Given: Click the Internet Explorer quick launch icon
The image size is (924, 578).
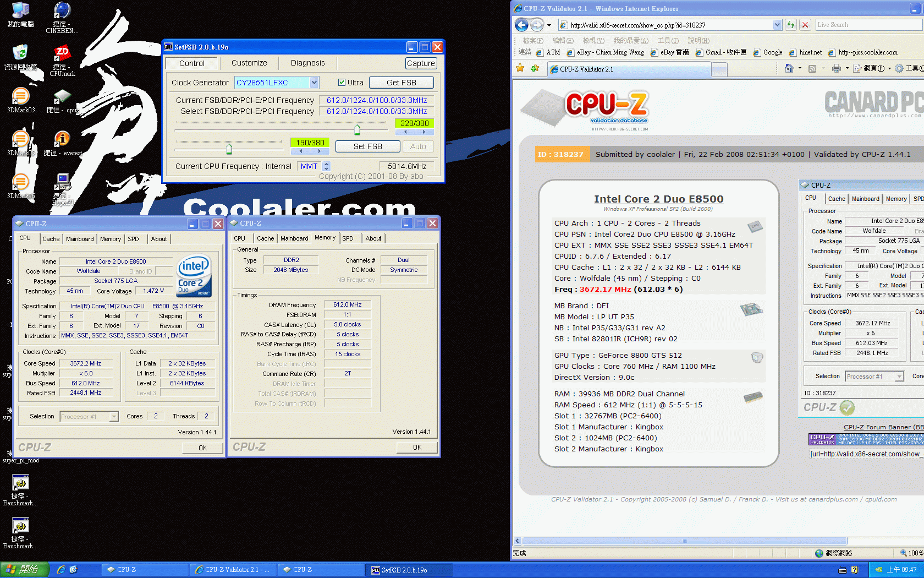Looking at the screenshot, I should [61, 570].
